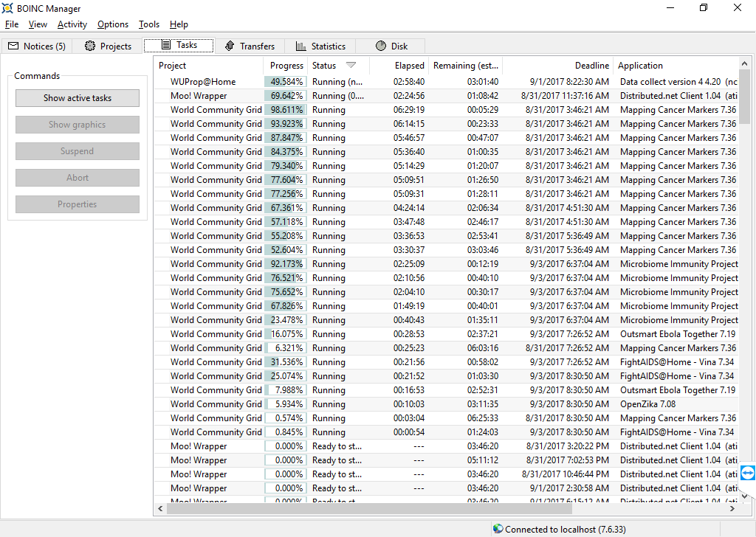Select the task at 92.173% progress
This screenshot has height=537, width=756.
[x=446, y=264]
